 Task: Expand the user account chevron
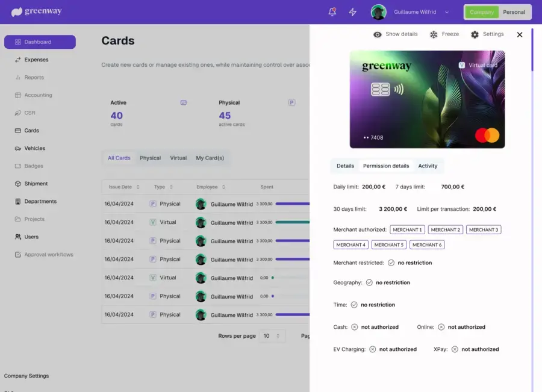point(447,12)
